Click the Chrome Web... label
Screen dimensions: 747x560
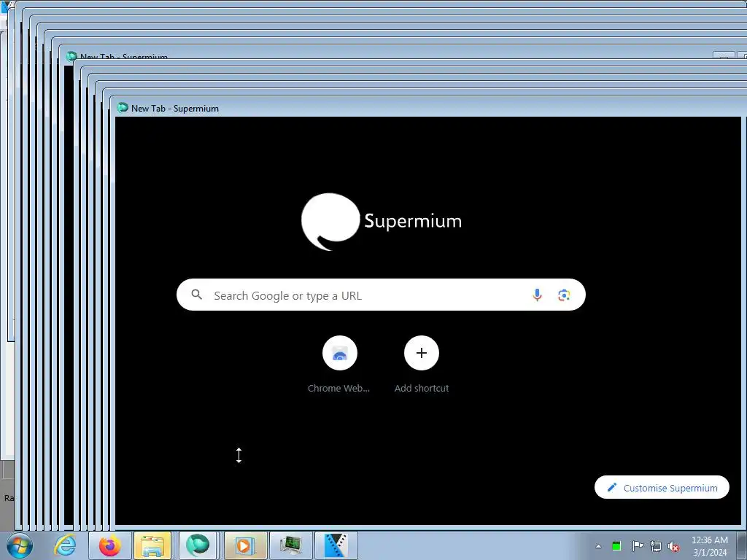338,388
